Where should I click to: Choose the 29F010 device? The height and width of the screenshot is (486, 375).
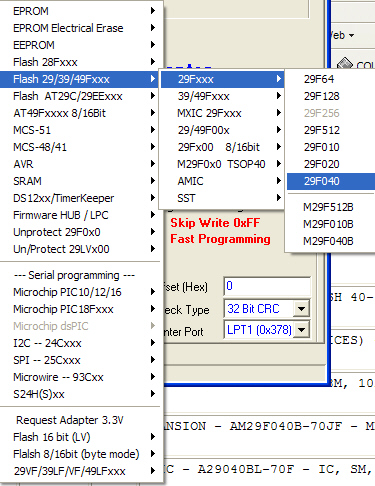pos(331,147)
